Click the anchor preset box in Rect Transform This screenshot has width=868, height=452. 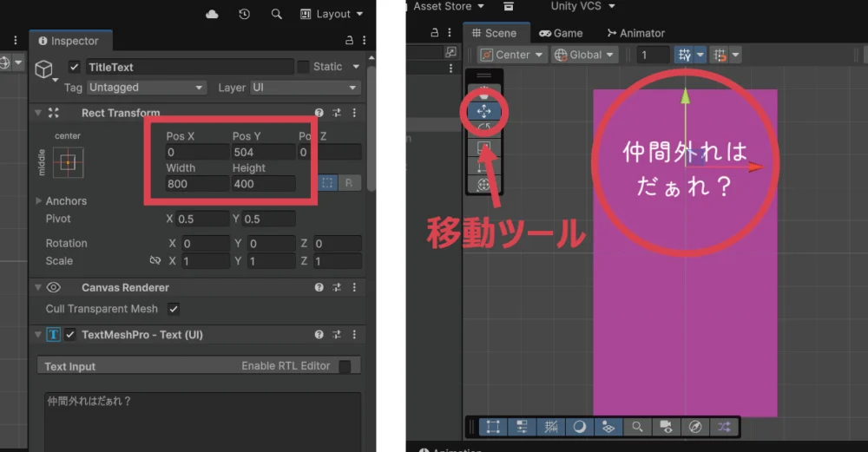coord(68,162)
